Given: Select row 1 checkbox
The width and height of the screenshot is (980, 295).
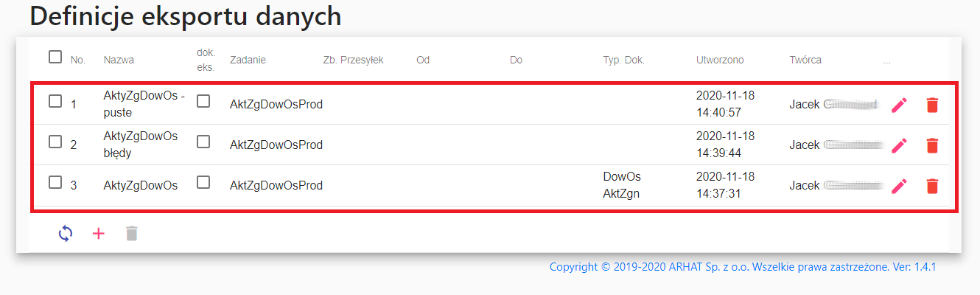Looking at the screenshot, I should pos(55,102).
